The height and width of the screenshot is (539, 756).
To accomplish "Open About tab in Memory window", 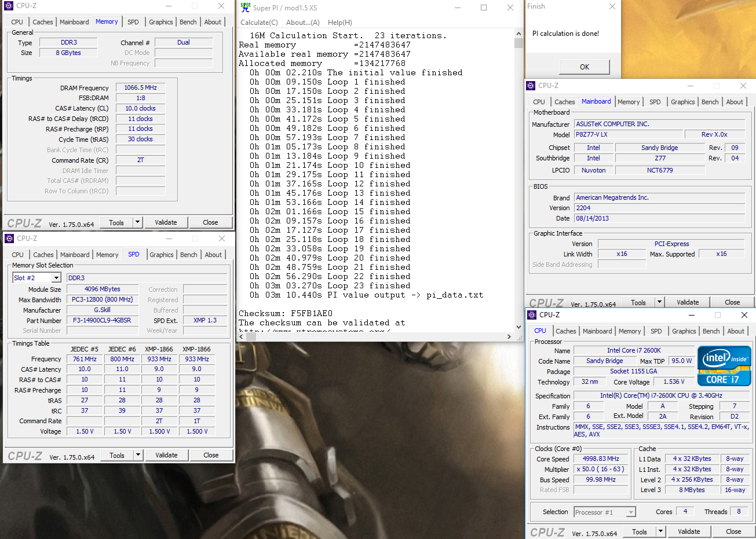I will 213,22.
